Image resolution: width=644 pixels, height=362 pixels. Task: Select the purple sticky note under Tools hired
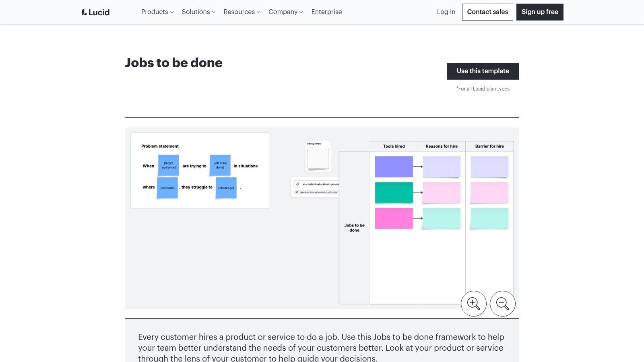point(394,167)
